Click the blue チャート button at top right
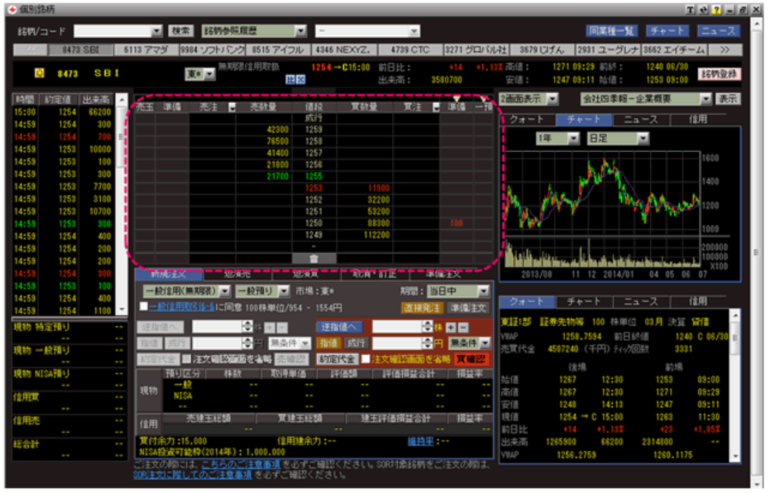The image size is (768, 493). (667, 31)
